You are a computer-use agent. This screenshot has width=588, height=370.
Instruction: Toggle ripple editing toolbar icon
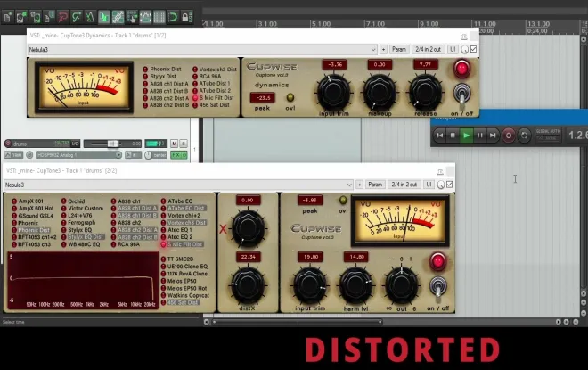click(132, 17)
